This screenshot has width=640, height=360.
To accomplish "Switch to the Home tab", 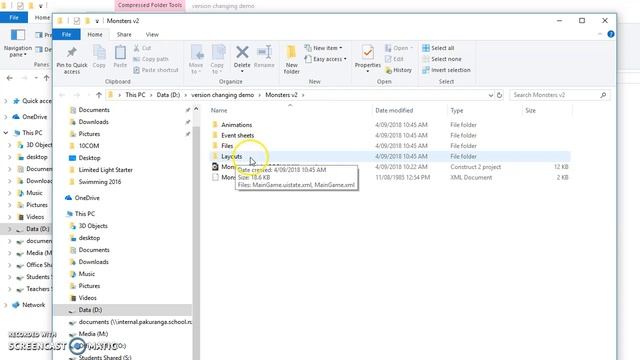I will [x=95, y=35].
